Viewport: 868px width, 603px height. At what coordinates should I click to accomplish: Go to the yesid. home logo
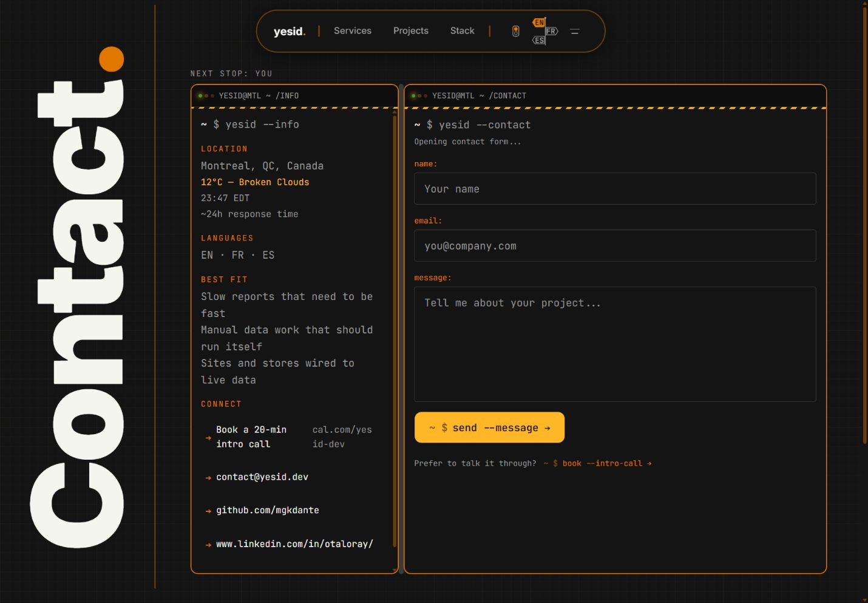tap(290, 31)
